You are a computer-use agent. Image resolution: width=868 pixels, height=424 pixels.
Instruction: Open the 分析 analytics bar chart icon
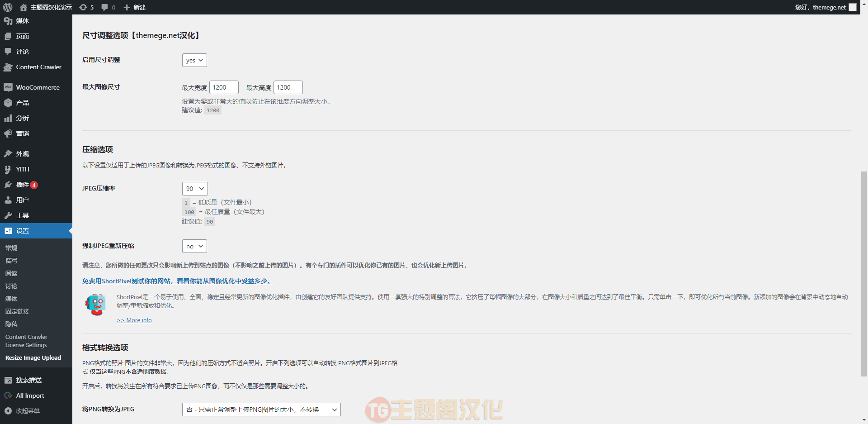tap(8, 118)
